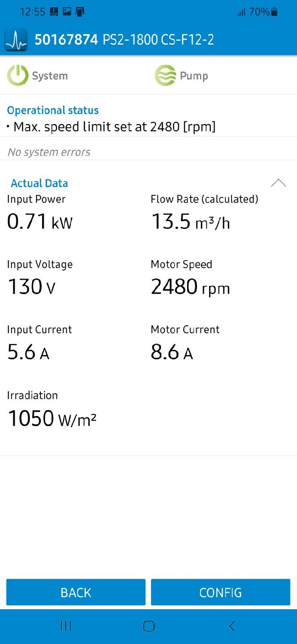Tap the Operational status heading
The width and height of the screenshot is (297, 644).
point(53,110)
